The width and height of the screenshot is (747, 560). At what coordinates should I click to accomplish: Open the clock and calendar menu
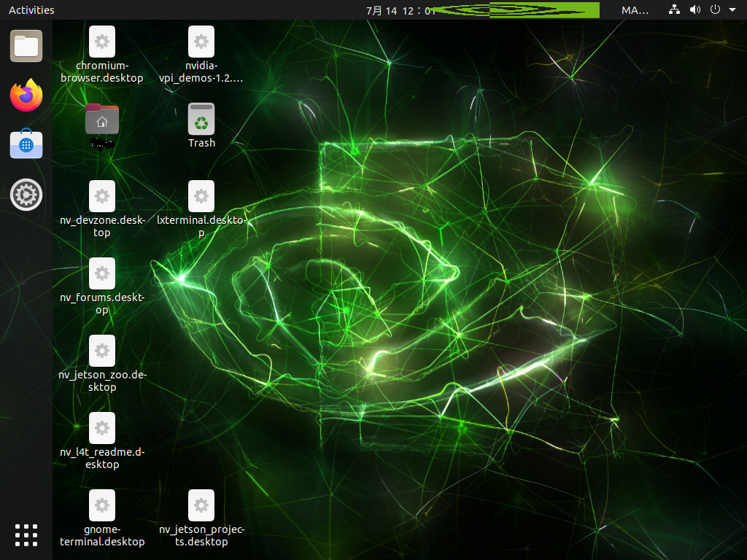click(x=401, y=10)
